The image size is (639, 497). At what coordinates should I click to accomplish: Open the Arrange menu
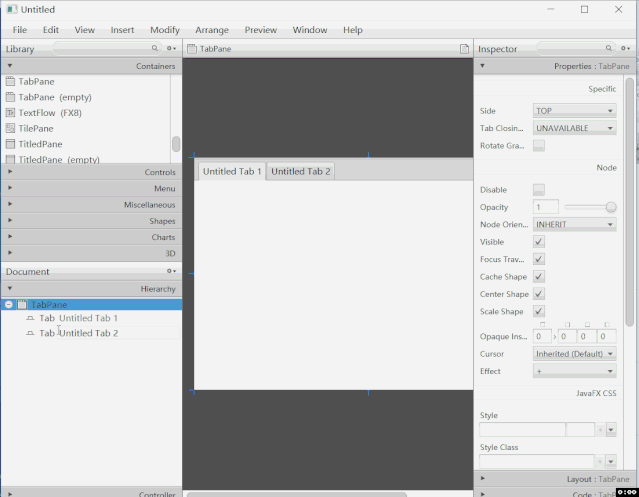coord(212,30)
